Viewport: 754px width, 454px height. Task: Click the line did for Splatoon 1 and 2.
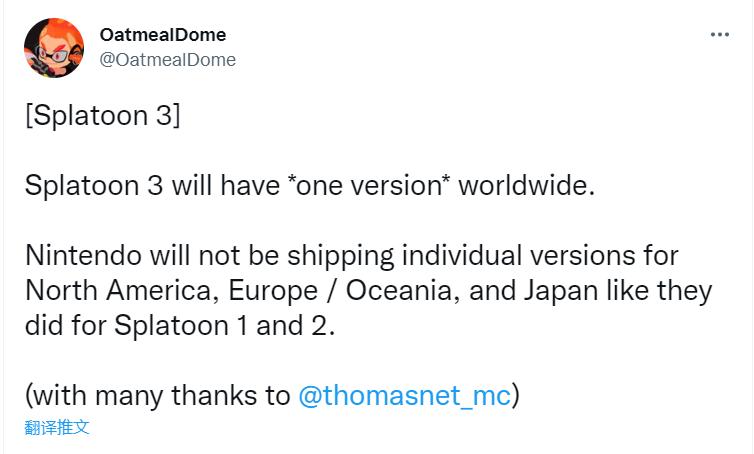(x=180, y=326)
